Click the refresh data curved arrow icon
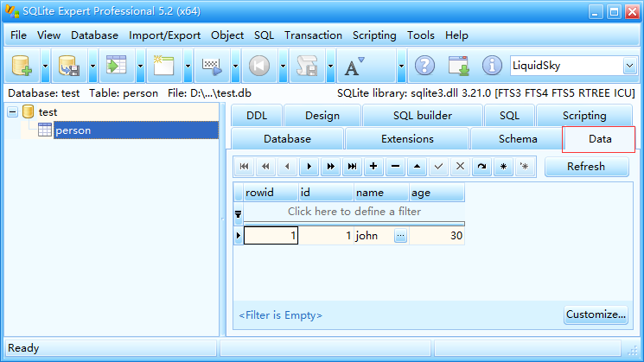Viewport: 644px width, 362px height. coord(481,166)
